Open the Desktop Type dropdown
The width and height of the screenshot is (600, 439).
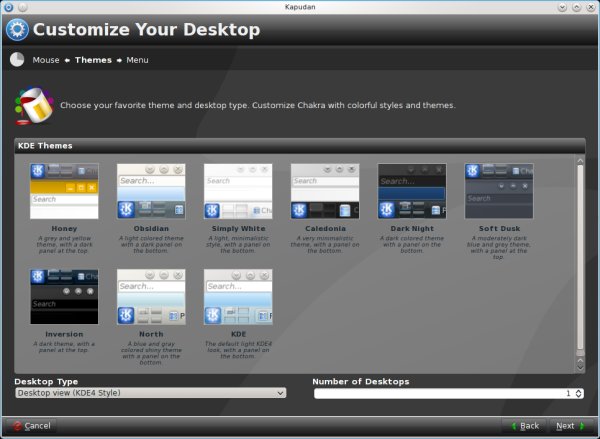tap(150, 393)
